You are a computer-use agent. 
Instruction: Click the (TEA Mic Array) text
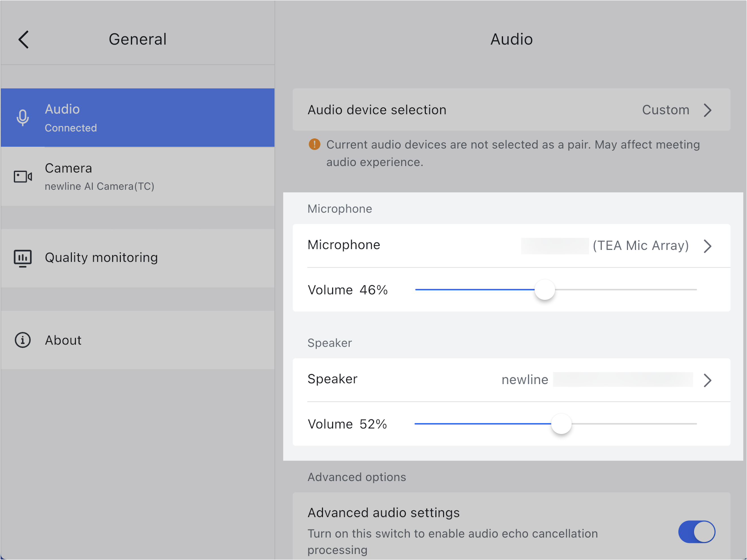(641, 246)
